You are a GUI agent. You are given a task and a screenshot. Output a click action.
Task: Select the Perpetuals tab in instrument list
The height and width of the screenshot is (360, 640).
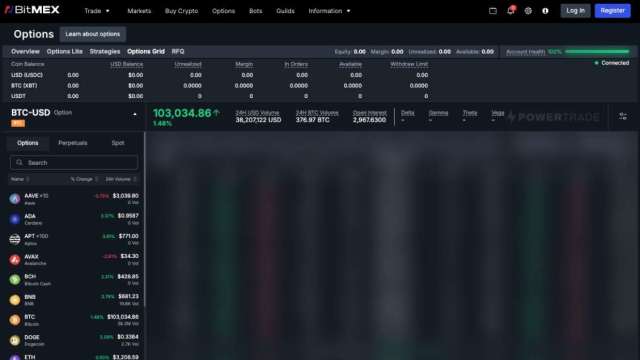coord(73,143)
